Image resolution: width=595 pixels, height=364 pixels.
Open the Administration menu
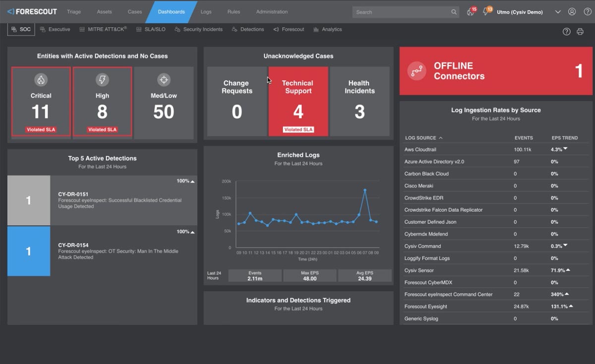pos(272,12)
